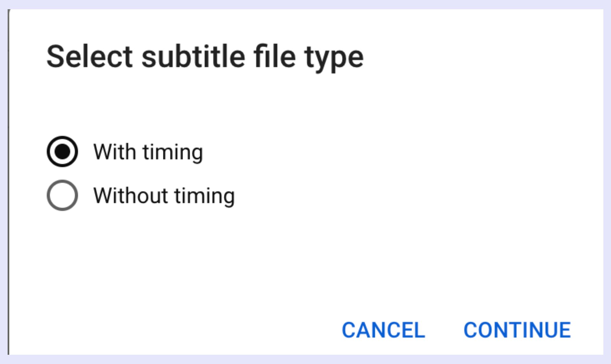Pick the empty unselected radio circle
The image size is (611, 364).
click(x=62, y=195)
